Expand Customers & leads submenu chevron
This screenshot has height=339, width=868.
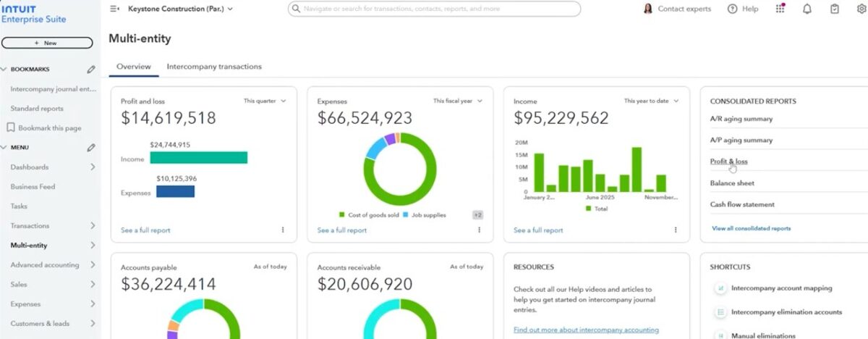pyautogui.click(x=93, y=324)
